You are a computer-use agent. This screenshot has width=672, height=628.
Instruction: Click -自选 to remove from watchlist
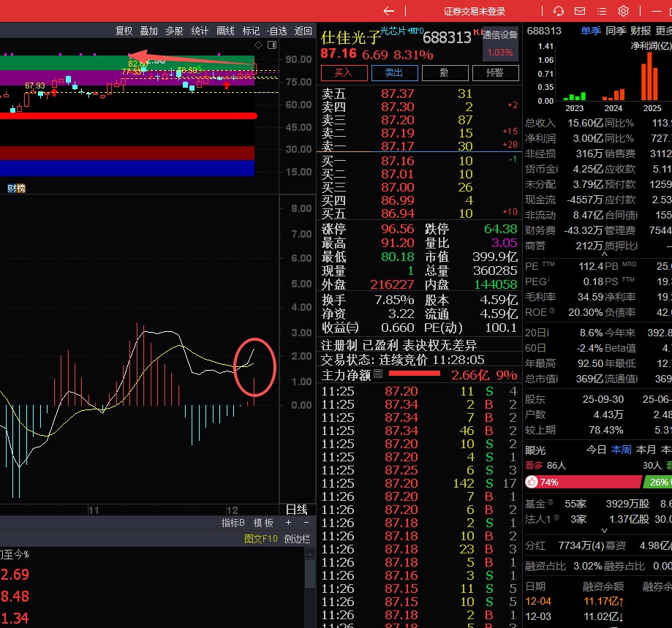click(277, 31)
